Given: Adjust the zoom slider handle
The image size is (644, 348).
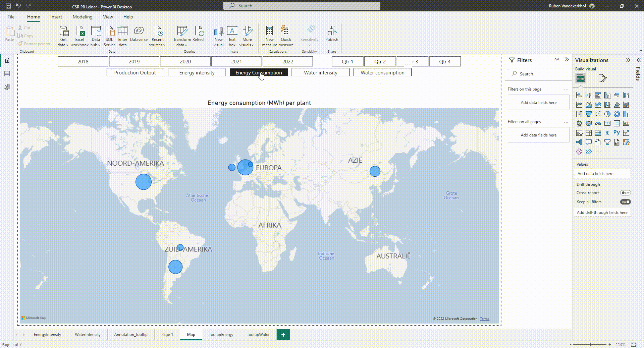Looking at the screenshot, I should pos(591,344).
